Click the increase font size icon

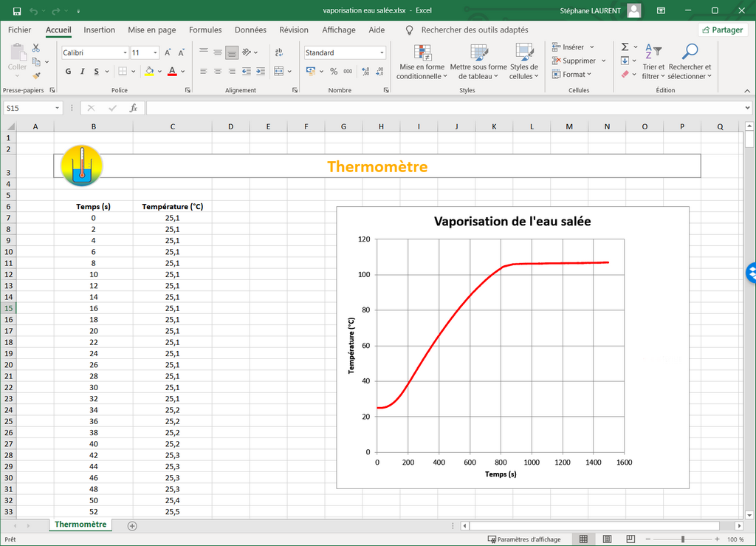[168, 52]
